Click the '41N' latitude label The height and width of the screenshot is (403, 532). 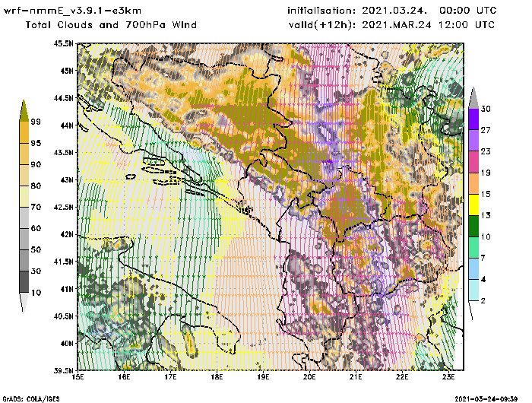67,289
